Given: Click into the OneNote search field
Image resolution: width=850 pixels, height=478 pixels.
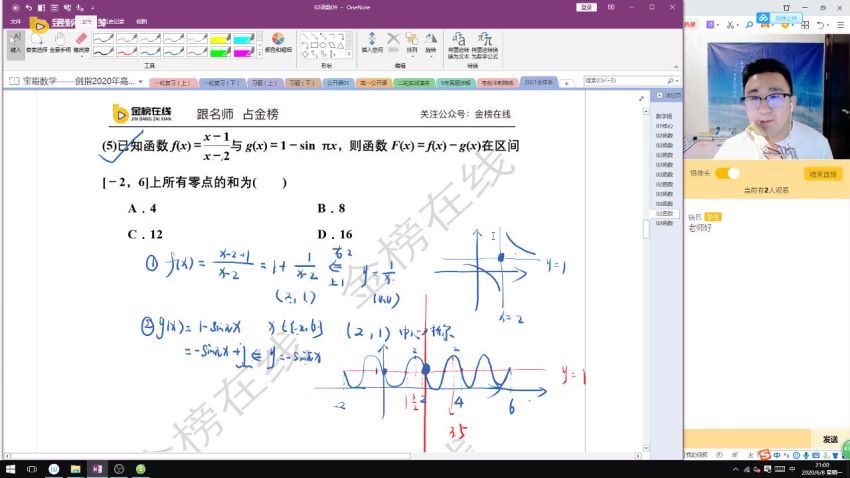Looking at the screenshot, I should pos(624,81).
